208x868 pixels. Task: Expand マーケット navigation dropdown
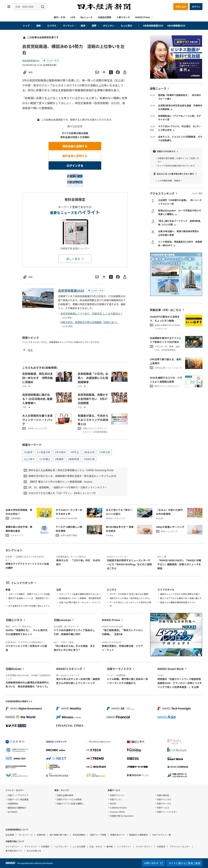[x=70, y=26]
